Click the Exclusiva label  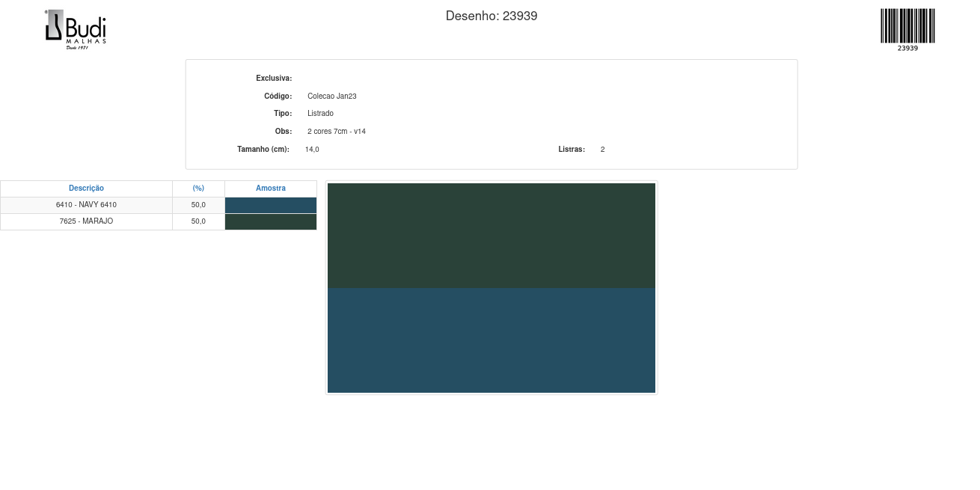coord(274,79)
